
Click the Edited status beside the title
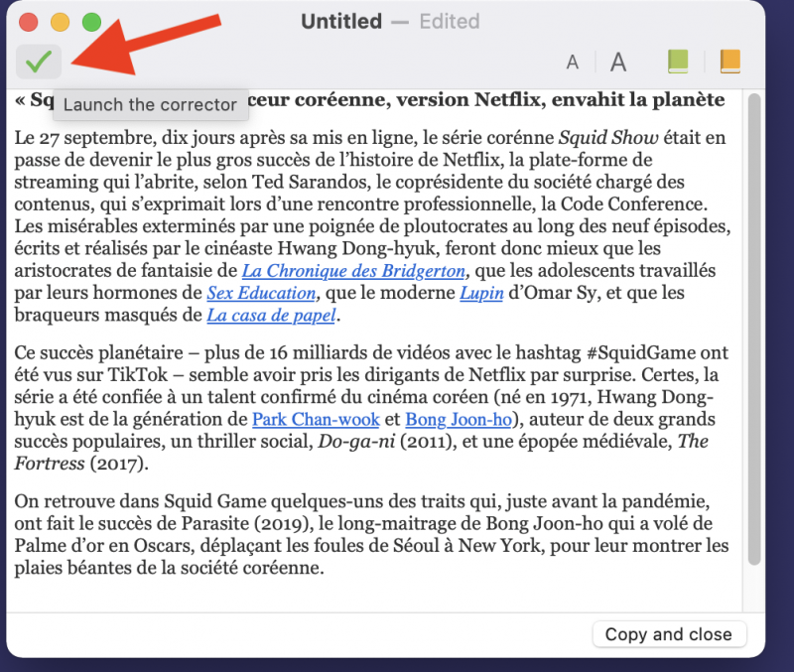[x=450, y=21]
